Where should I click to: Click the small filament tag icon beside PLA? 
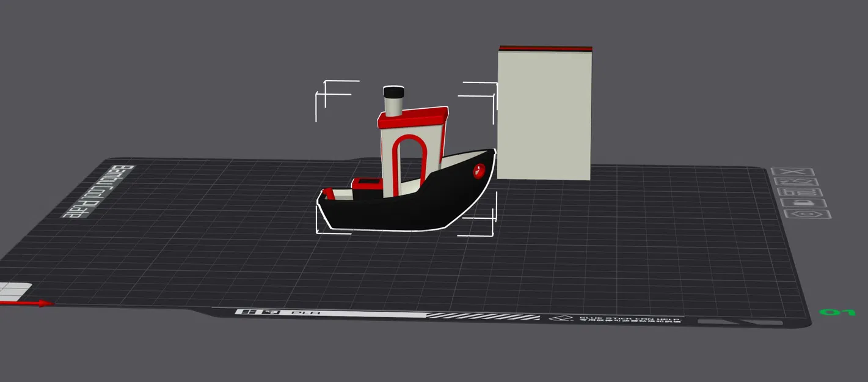pyautogui.click(x=272, y=312)
